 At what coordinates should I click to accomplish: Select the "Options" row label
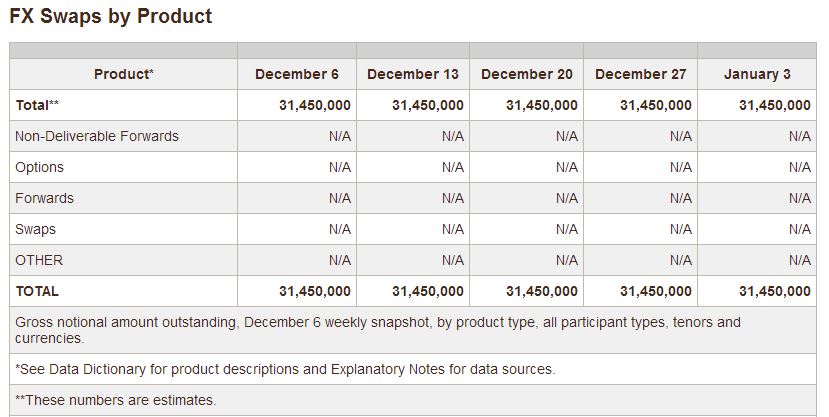click(40, 167)
